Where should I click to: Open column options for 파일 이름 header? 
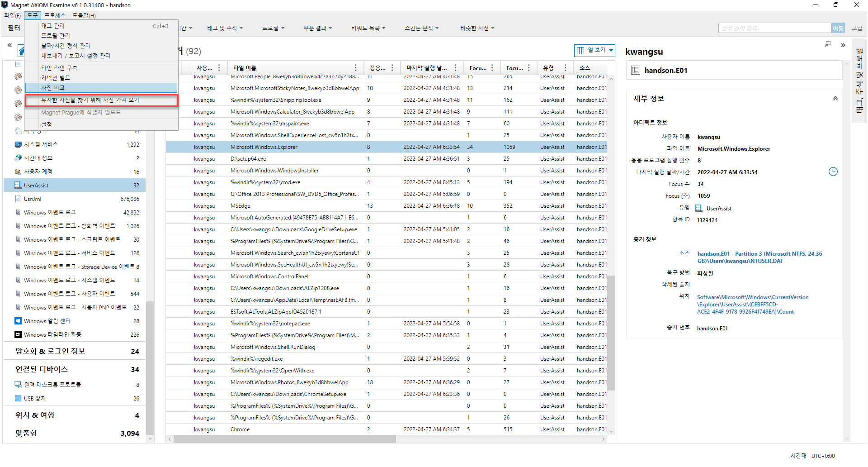pyautogui.click(x=356, y=68)
